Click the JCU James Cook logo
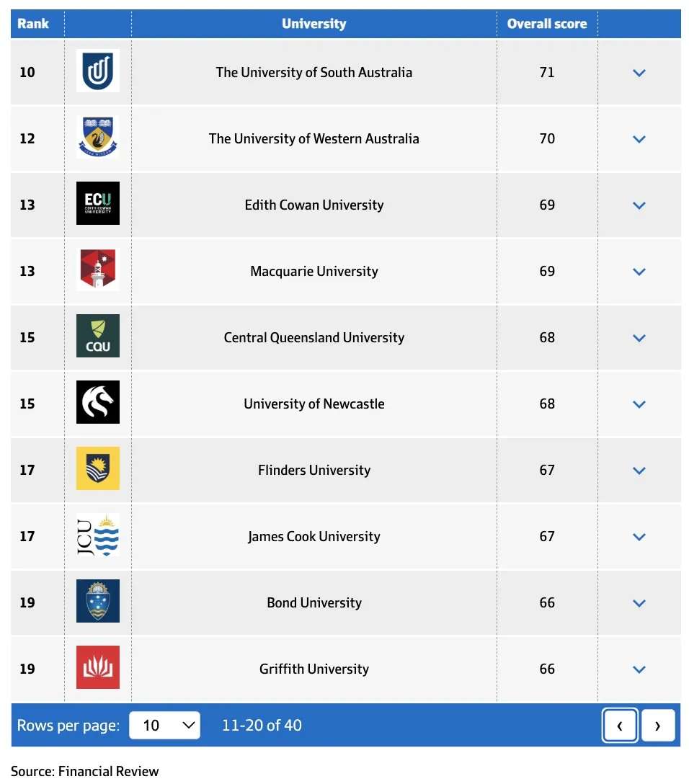The height and width of the screenshot is (784, 689). [x=98, y=536]
